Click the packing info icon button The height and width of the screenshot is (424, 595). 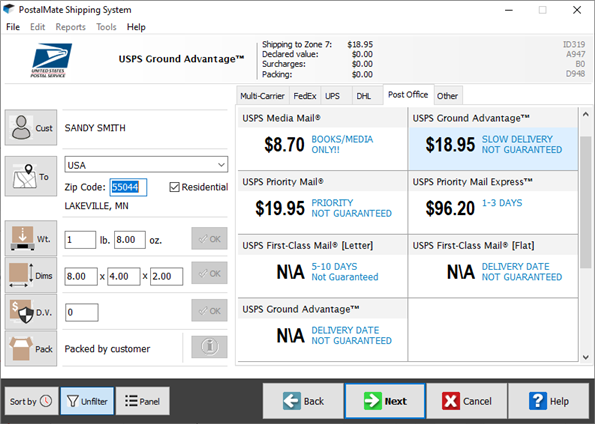click(209, 347)
